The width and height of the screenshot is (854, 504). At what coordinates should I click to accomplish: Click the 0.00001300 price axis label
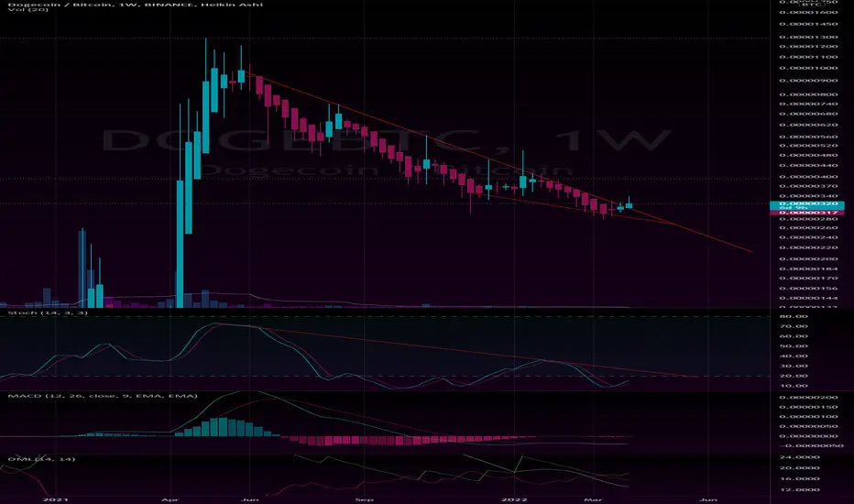[807, 37]
